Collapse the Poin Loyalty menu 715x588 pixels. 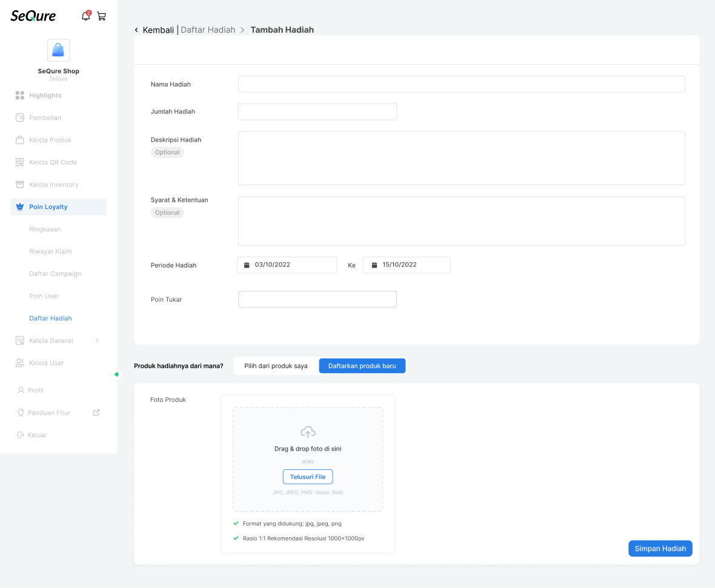coord(58,207)
